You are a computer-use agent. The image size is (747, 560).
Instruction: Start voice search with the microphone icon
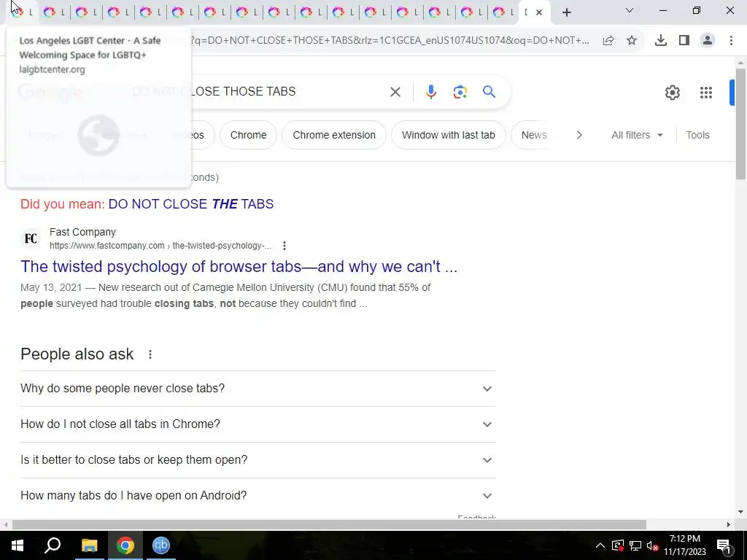(x=430, y=92)
